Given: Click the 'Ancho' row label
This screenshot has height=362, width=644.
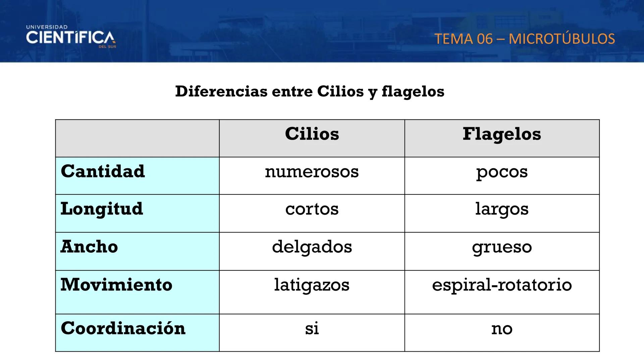Looking at the screenshot, I should coord(90,247).
